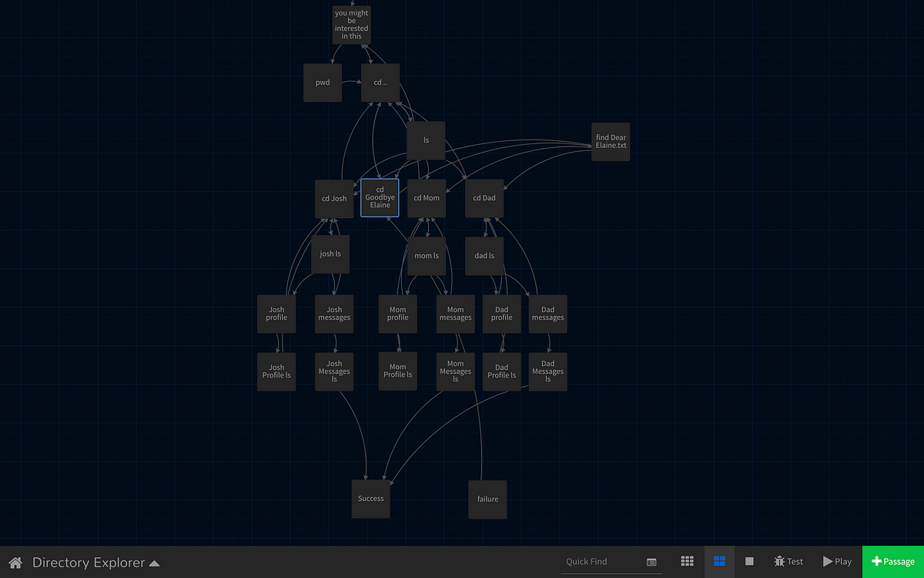Select the 'Mom profile' passage

[397, 314]
